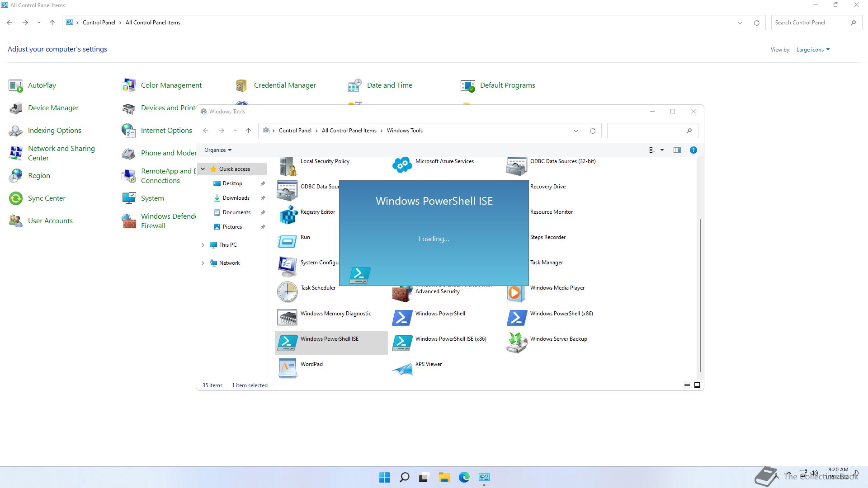Screen dimensions: 868x488
Task: Open the Region globe icon
Action: pos(15,176)
